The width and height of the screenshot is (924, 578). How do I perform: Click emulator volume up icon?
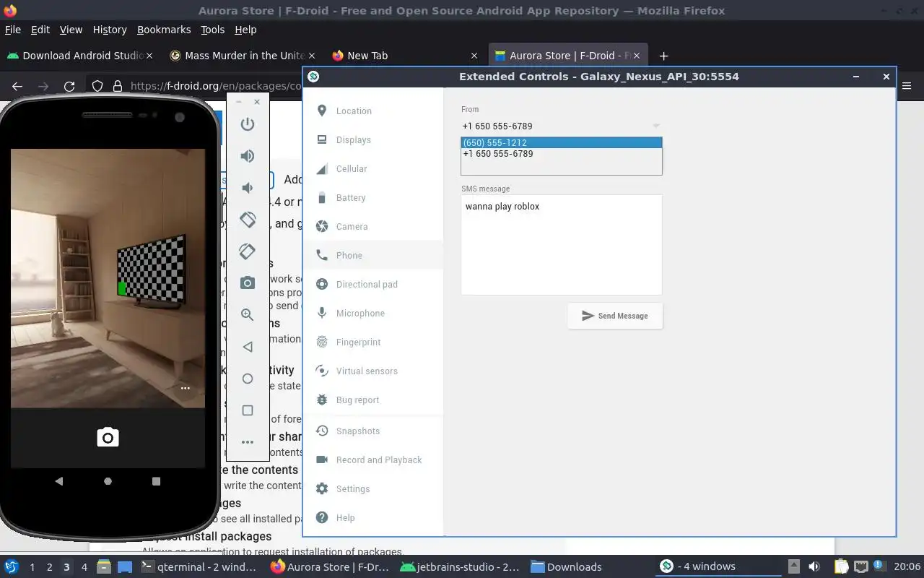pos(248,156)
